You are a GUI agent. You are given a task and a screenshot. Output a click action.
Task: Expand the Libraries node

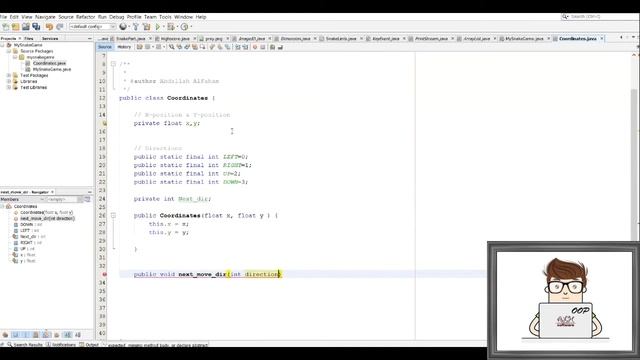coord(9,81)
